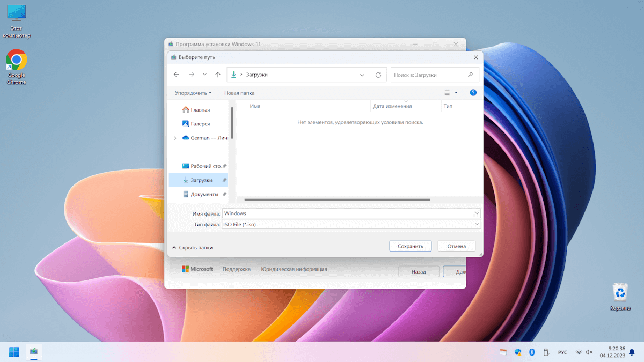The image size is (644, 362).
Task: Click Новая папка in the toolbar
Action: (239, 93)
